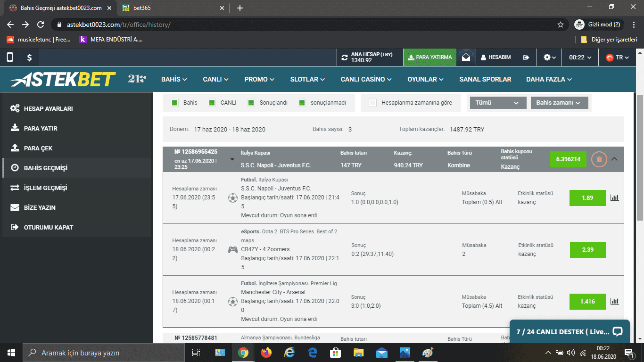Open Chrome's three-dot menu
644x362 pixels.
pyautogui.click(x=634, y=25)
